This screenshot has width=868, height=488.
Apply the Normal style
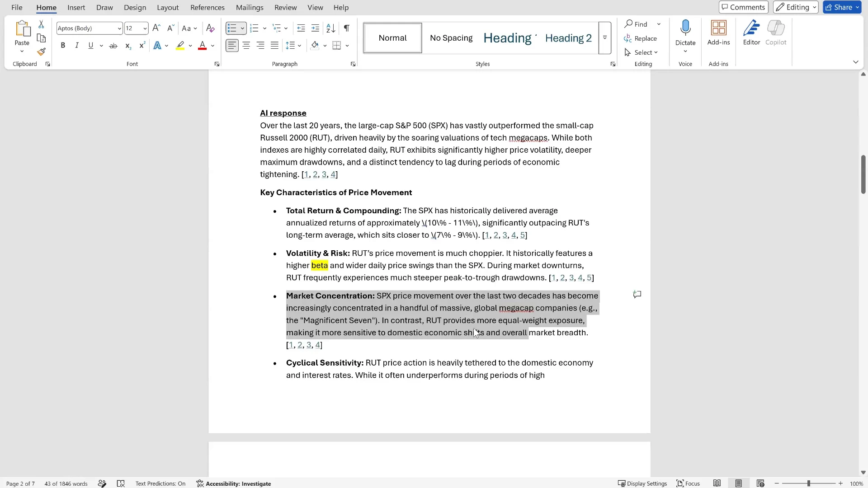(392, 38)
